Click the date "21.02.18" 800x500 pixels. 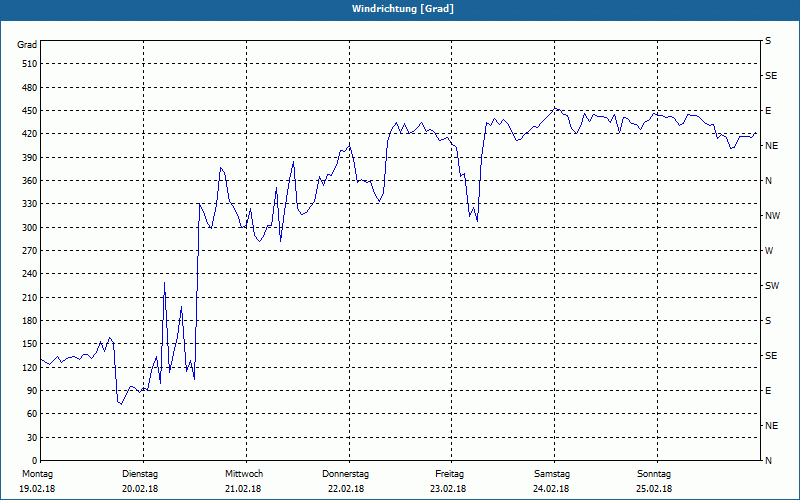coord(243,489)
